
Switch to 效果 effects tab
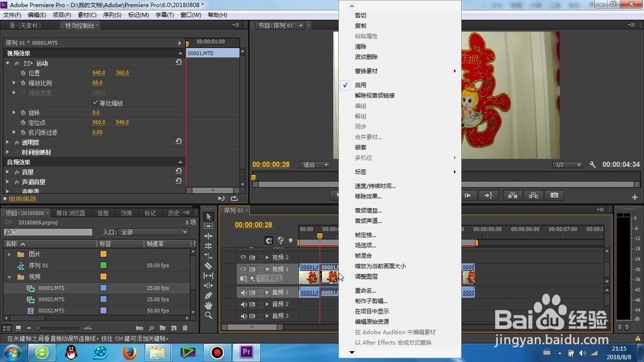click(x=126, y=213)
